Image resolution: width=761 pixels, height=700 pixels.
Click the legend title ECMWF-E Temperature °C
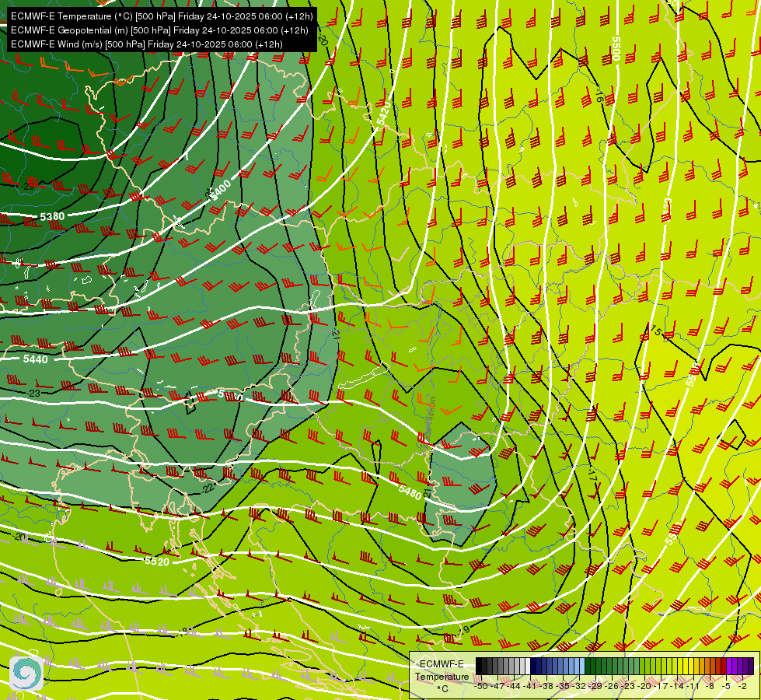[x=442, y=676]
